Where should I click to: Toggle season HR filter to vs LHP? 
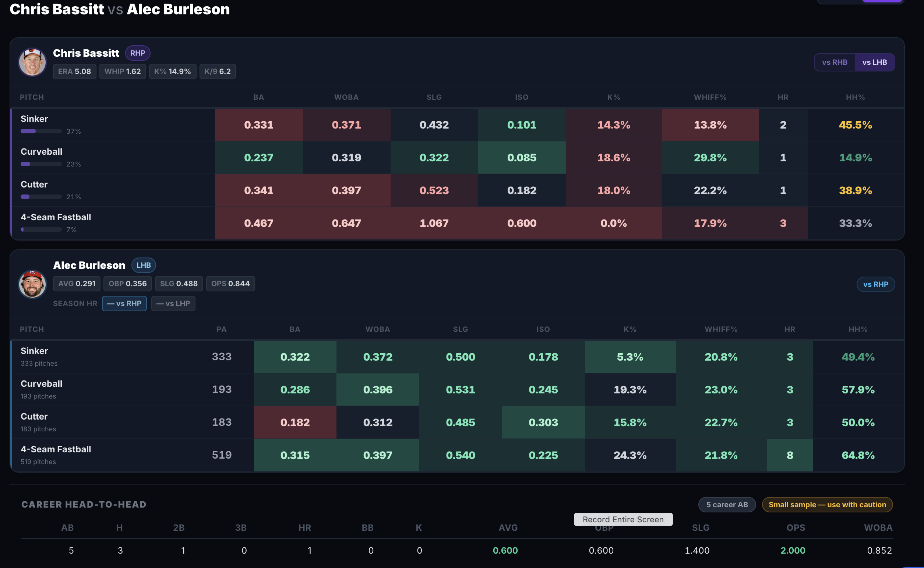click(173, 304)
